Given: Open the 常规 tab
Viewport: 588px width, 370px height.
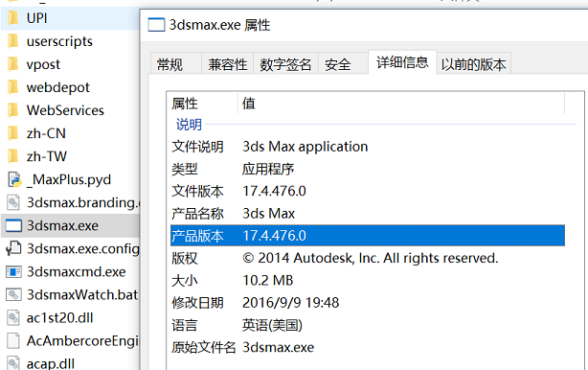Looking at the screenshot, I should click(x=175, y=64).
